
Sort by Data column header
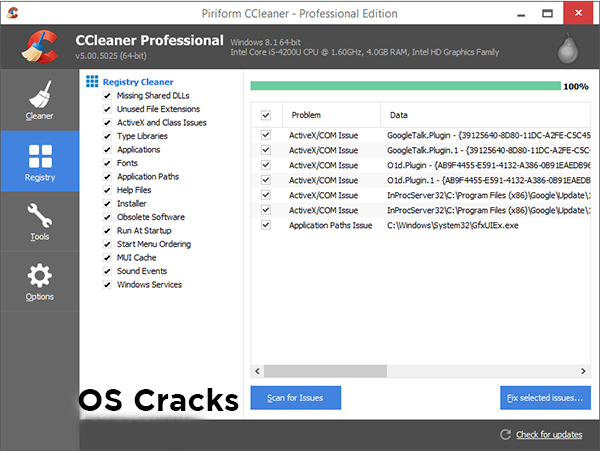486,115
